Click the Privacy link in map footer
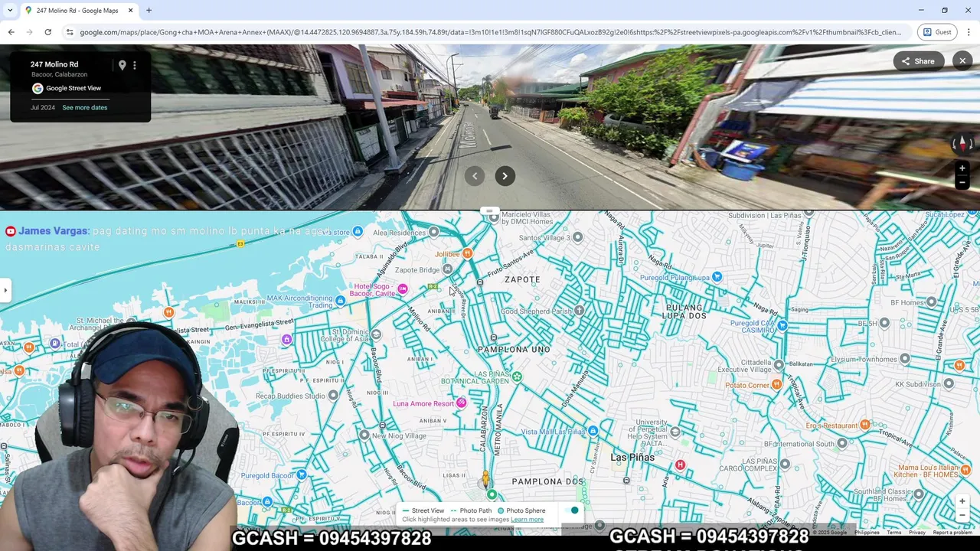This screenshot has width=980, height=551. point(917,533)
